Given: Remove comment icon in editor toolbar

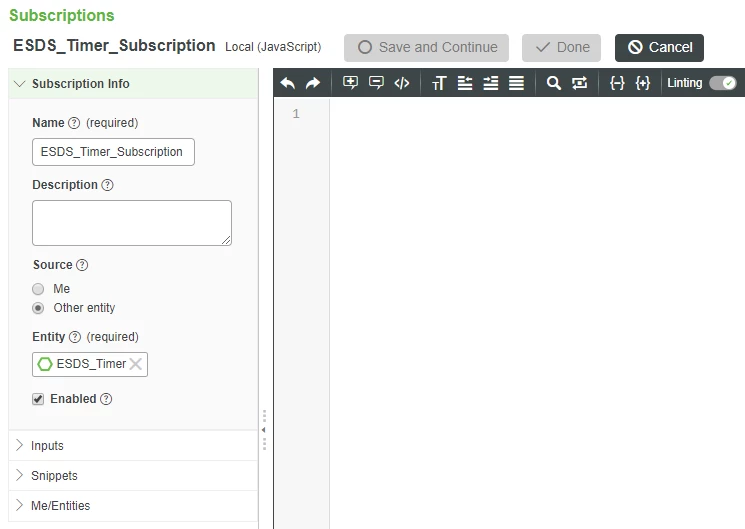Looking at the screenshot, I should pyautogui.click(x=376, y=83).
